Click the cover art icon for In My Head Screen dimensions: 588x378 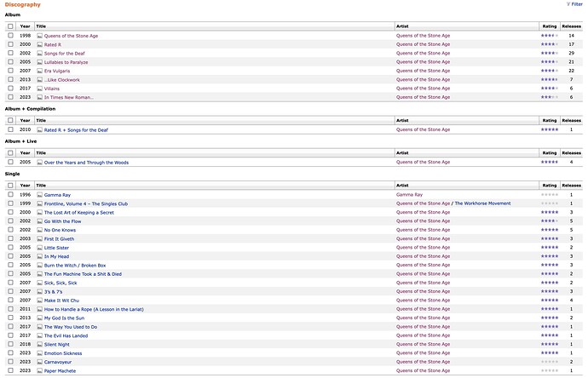coord(40,256)
